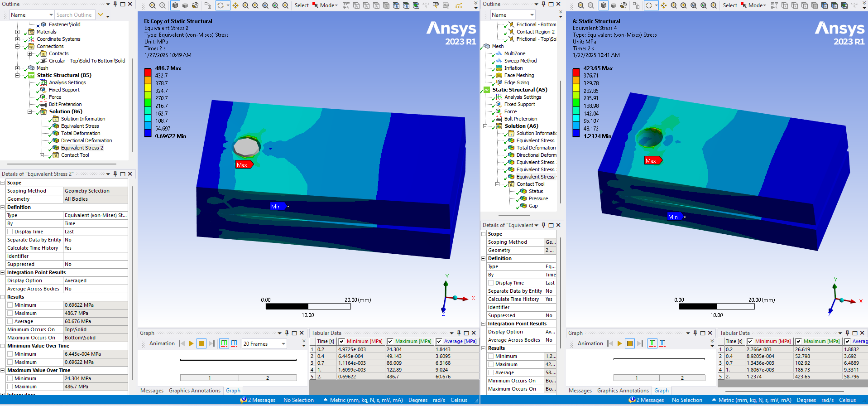Viewport: 868px width, 406px height.
Task: Click the previous view icon in the right viewport toolbar
Action: (x=581, y=5)
